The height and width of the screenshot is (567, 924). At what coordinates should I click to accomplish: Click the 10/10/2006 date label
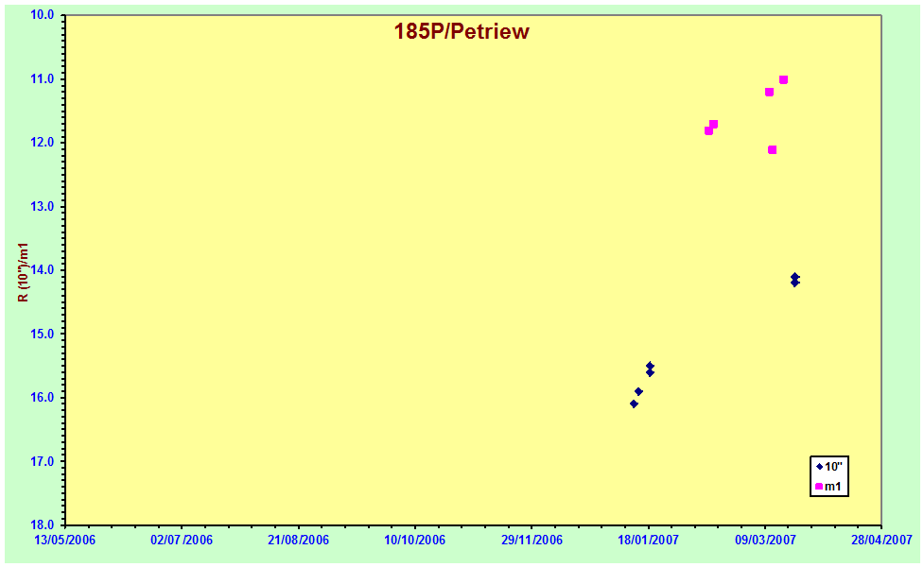tap(415, 540)
